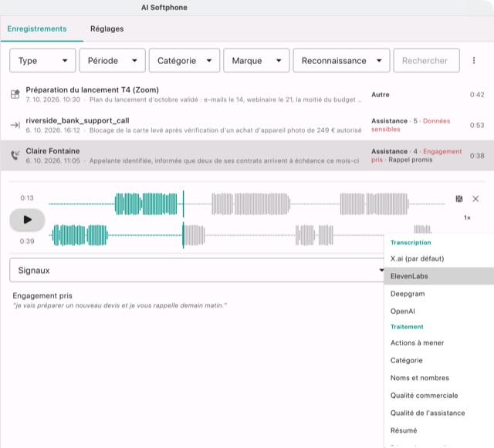Viewport: 494px width, 448px height.
Task: Choose Qualité de l'assistance processing
Action: (439, 413)
